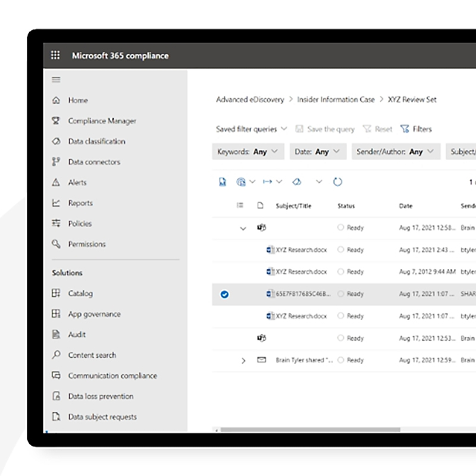This screenshot has width=476, height=476.
Task: Click the Teams icon in the 12:58 row
Action: click(261, 227)
